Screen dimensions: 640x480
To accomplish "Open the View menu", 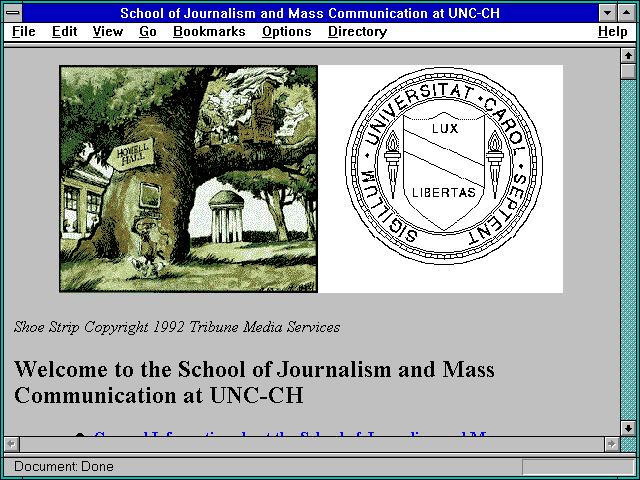I will point(108,32).
